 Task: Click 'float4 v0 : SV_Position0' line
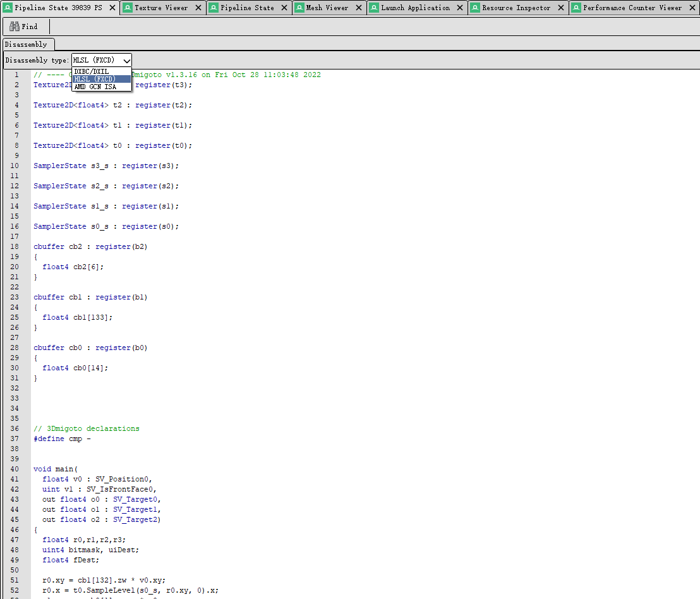click(97, 479)
